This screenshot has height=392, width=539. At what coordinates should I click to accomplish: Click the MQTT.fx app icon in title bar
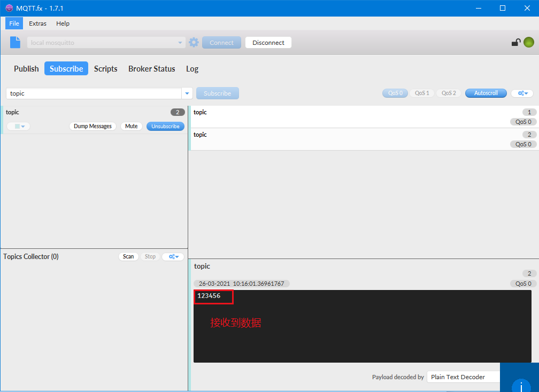coord(9,8)
